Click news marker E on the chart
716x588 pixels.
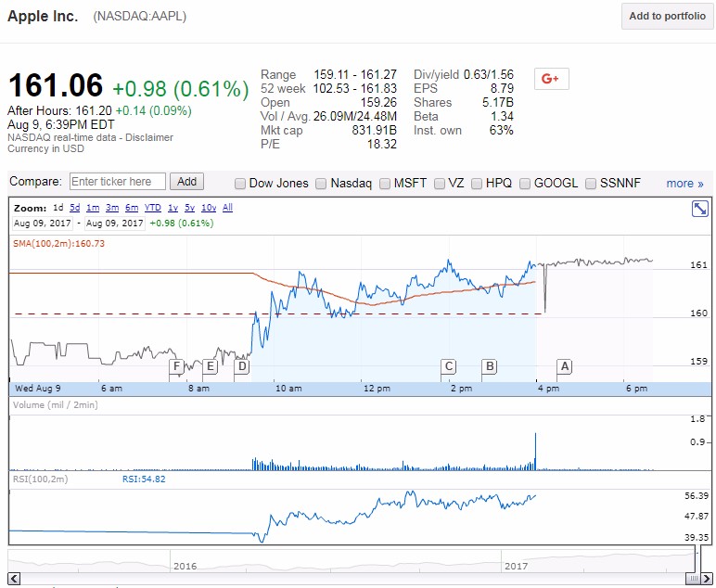pos(210,366)
